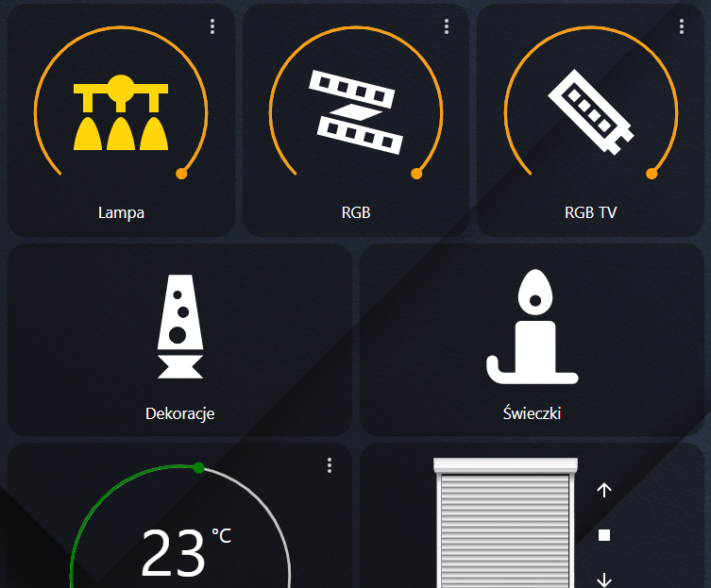711x588 pixels.
Task: Turn on the Dekoracje lava lamp
Action: click(180, 327)
